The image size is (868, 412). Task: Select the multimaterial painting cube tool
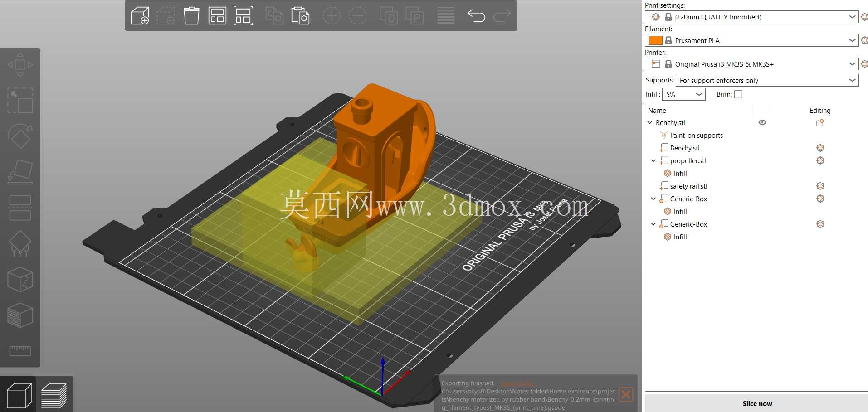point(20,315)
